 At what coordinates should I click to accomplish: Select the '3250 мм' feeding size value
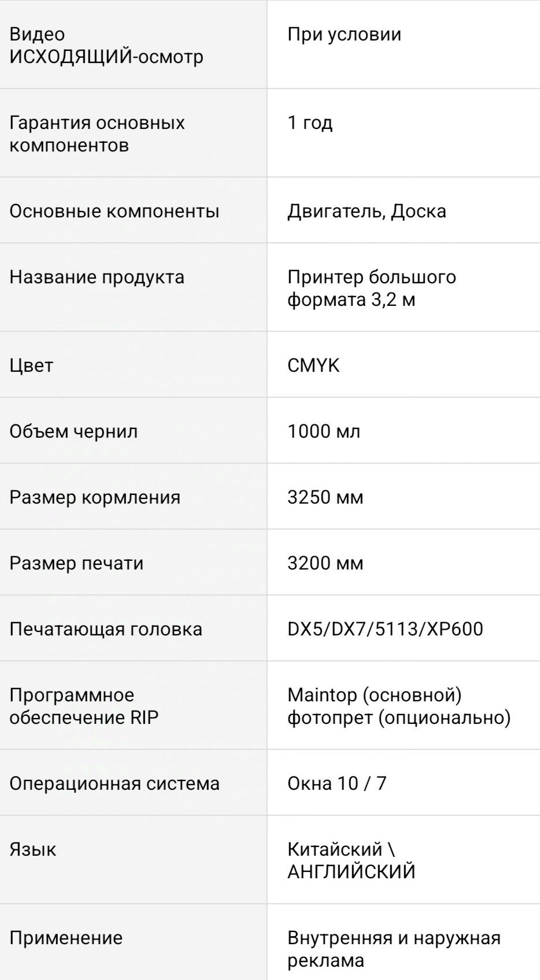click(x=326, y=497)
